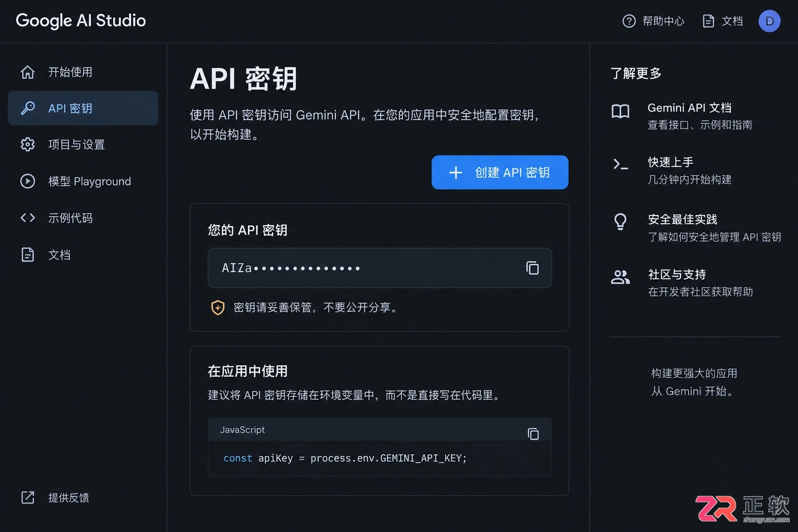Click the document icon beside sidebar 文档
Image resolution: width=798 pixels, height=532 pixels.
(28, 255)
